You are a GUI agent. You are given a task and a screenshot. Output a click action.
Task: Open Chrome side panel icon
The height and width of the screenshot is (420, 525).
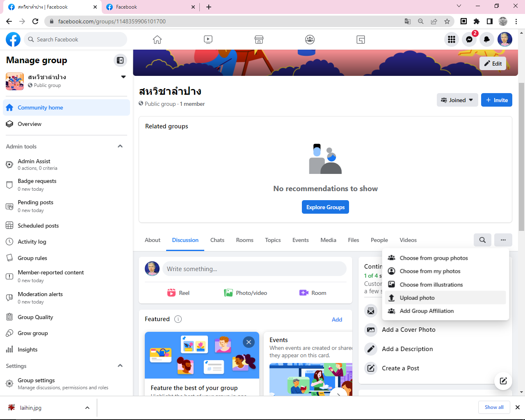tap(490, 21)
